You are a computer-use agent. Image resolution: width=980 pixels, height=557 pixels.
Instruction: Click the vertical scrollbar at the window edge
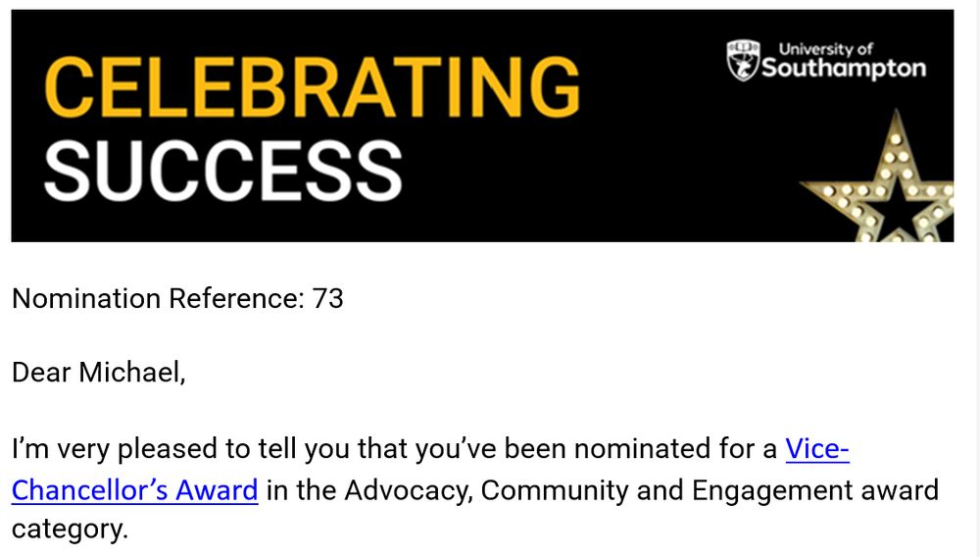(x=977, y=278)
